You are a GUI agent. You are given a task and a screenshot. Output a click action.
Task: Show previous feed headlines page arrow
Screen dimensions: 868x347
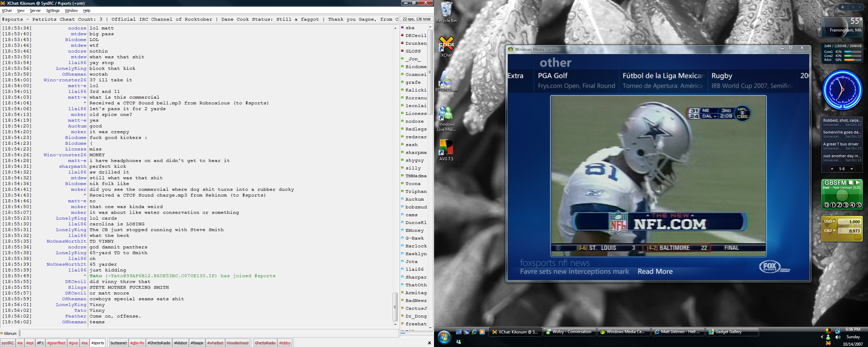pyautogui.click(x=832, y=169)
